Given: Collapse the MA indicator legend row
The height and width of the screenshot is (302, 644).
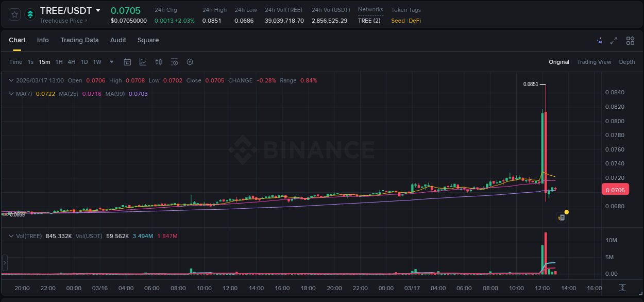Looking at the screenshot, I should click(11, 94).
